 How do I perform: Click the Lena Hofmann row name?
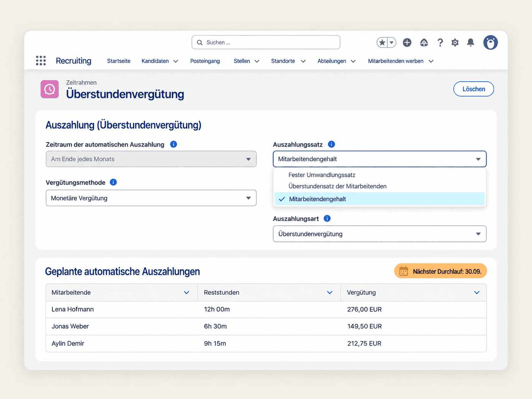click(x=73, y=309)
